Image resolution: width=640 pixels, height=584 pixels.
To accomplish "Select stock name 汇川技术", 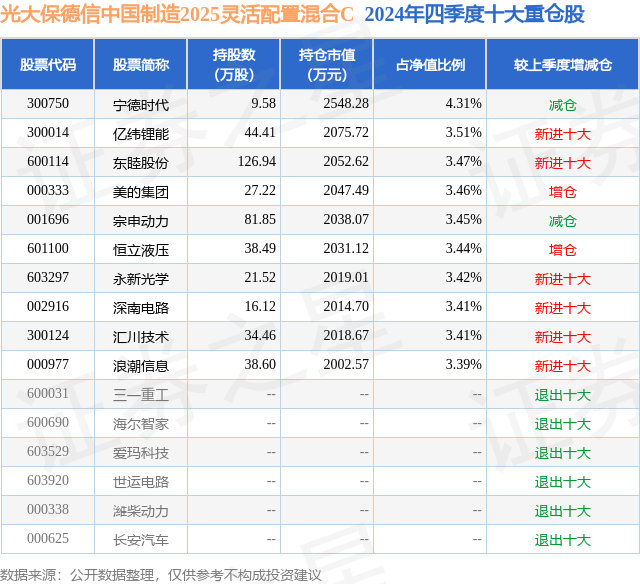I will tap(141, 337).
